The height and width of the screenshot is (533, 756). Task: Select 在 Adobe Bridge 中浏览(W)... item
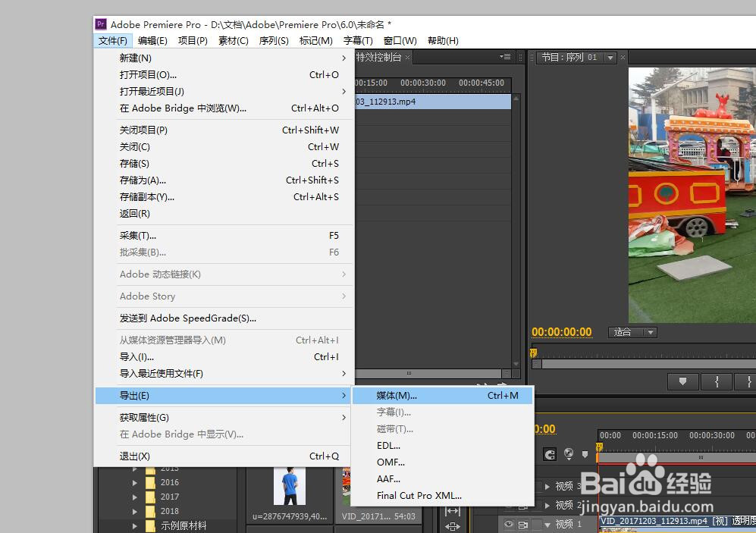(x=224, y=108)
